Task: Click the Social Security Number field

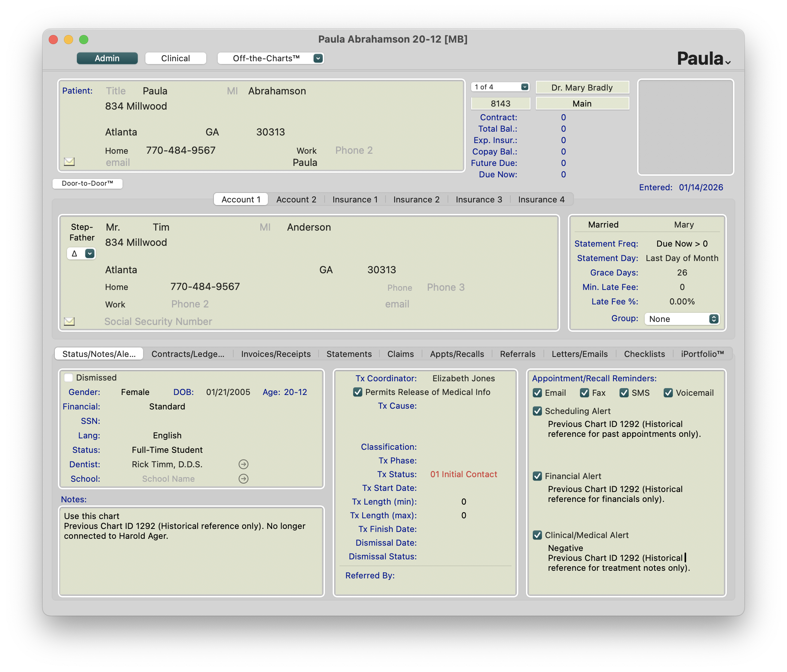Action: (x=158, y=322)
